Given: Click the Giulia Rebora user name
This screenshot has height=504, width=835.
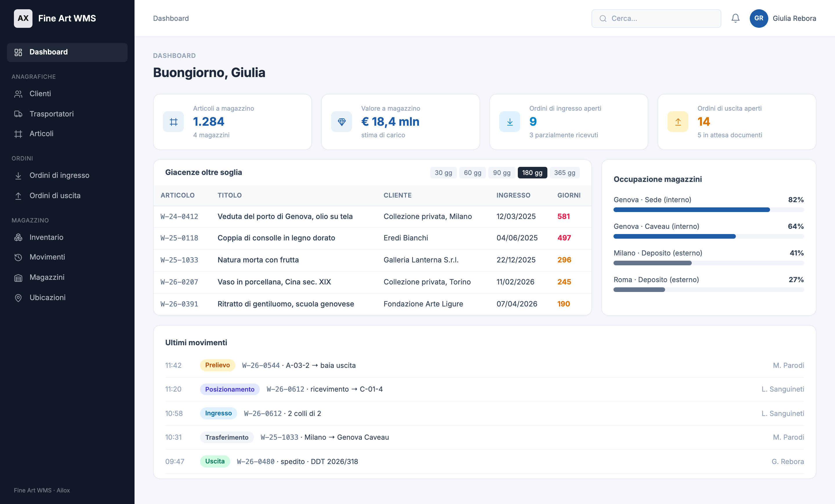Looking at the screenshot, I should (x=794, y=18).
